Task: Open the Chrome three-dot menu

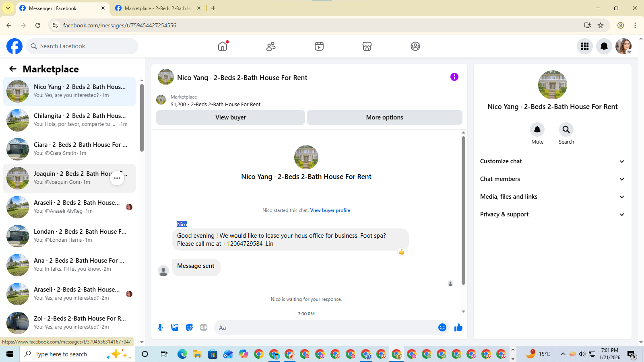Action: click(635, 25)
